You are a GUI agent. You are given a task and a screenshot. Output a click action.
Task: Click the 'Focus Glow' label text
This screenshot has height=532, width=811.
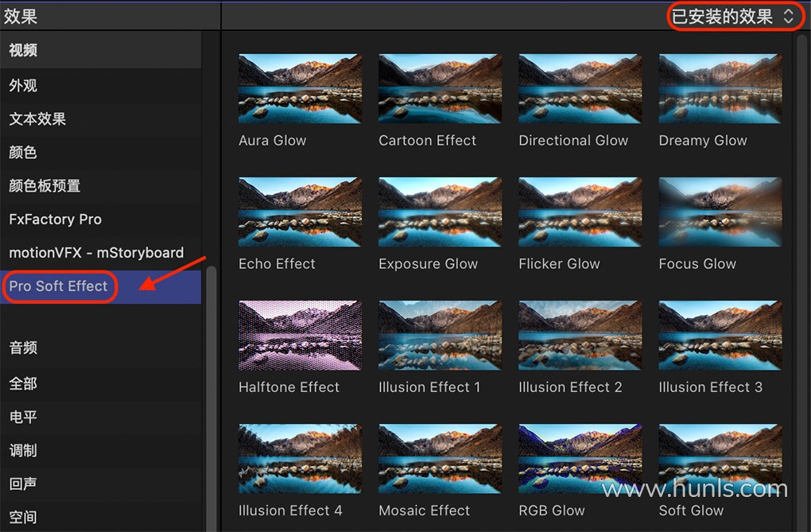pyautogui.click(x=697, y=264)
